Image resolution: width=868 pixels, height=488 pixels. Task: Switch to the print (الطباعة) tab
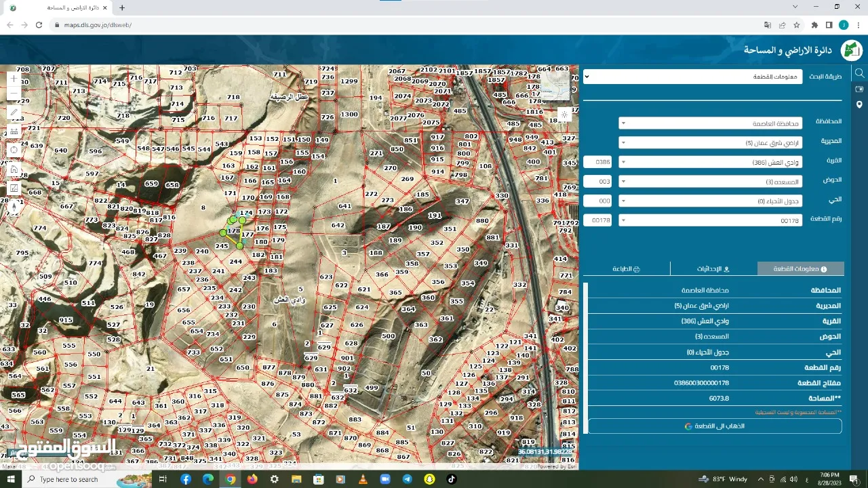(x=627, y=269)
